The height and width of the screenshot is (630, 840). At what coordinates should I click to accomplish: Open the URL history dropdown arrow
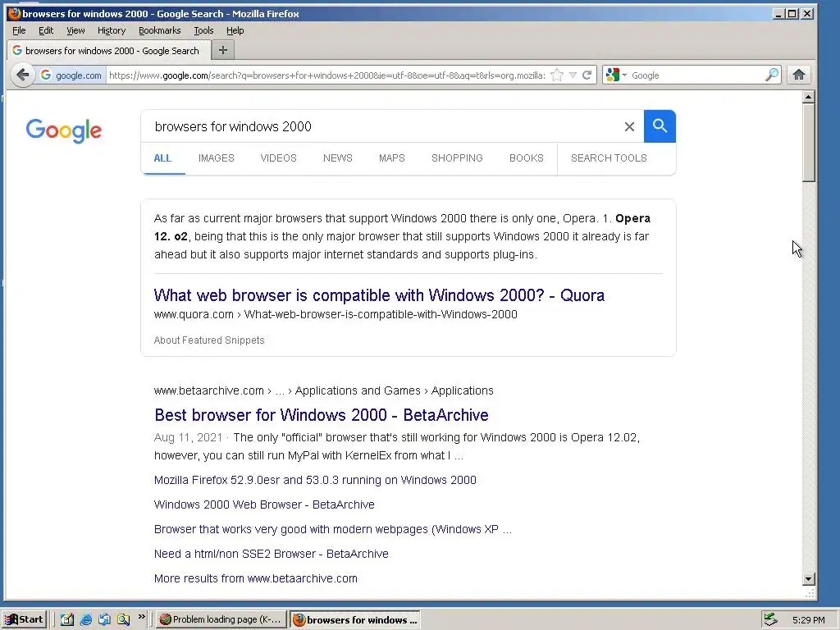click(x=573, y=75)
